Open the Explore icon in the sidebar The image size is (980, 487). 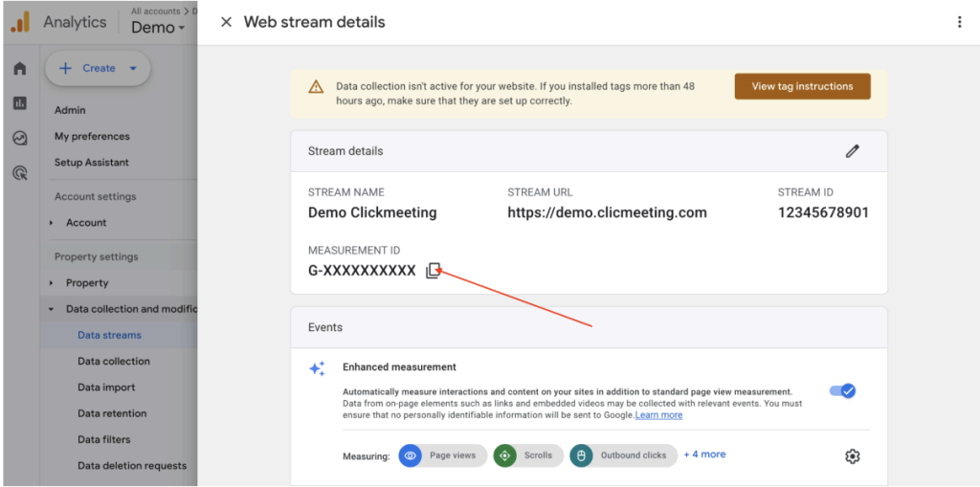click(x=20, y=138)
